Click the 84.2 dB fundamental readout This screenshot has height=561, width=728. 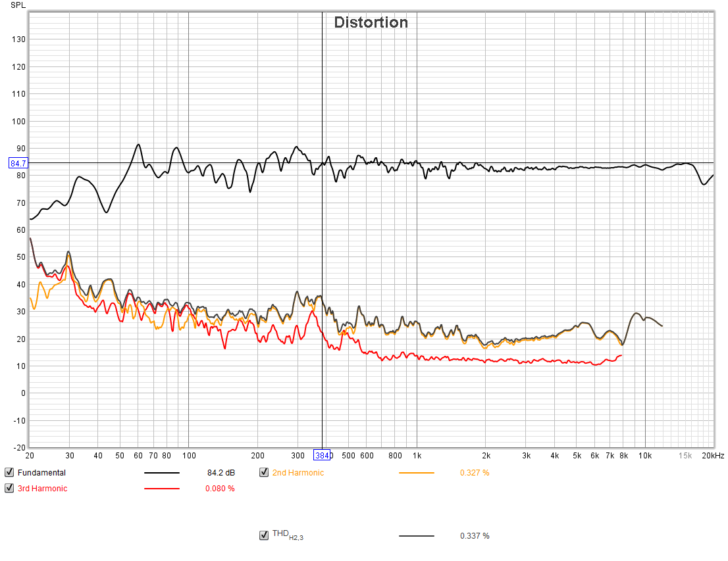click(x=221, y=473)
